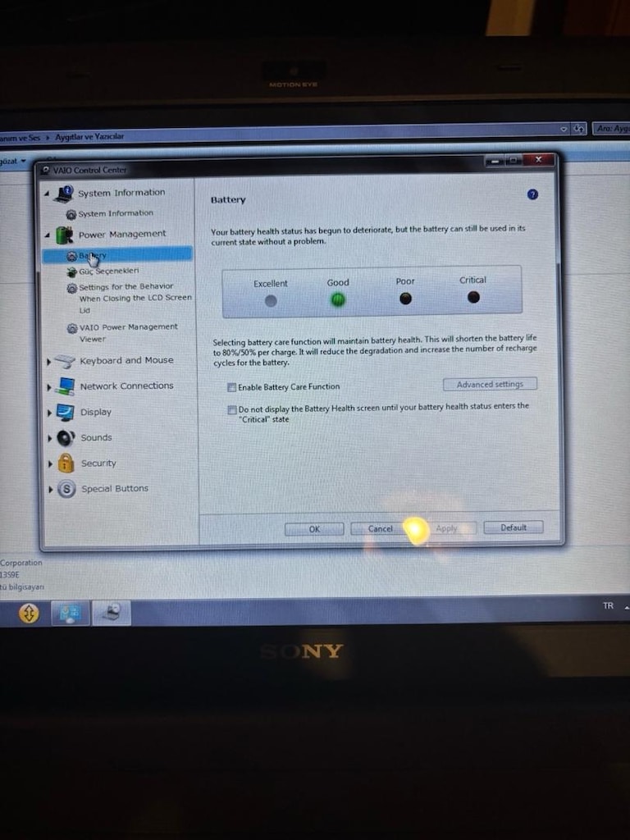Click the TR language indicator in taskbar
Viewport: 630px width, 840px height.
(x=608, y=606)
